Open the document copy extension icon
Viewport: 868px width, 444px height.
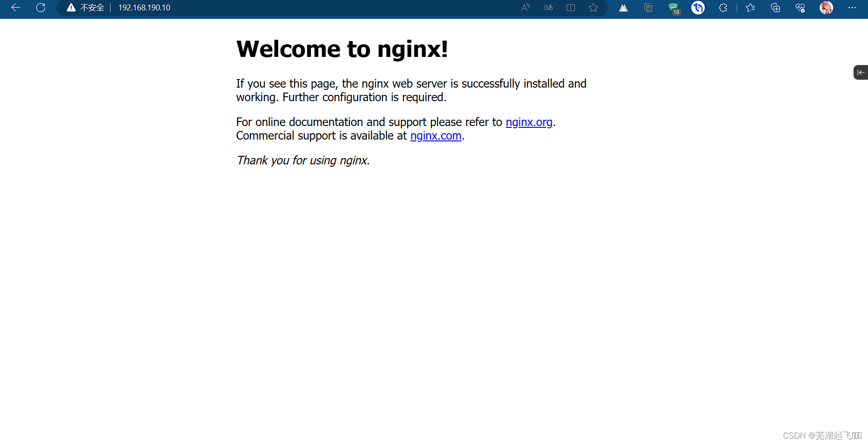coord(648,8)
